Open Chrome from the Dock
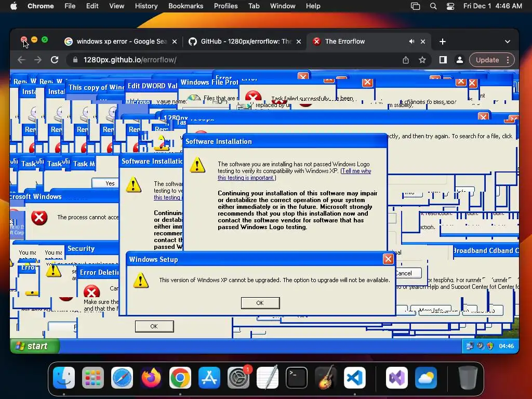The image size is (532, 399). click(180, 378)
